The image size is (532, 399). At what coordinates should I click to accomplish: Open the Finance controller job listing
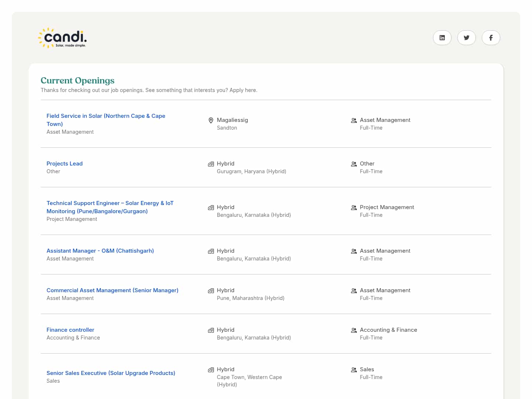[x=70, y=330]
